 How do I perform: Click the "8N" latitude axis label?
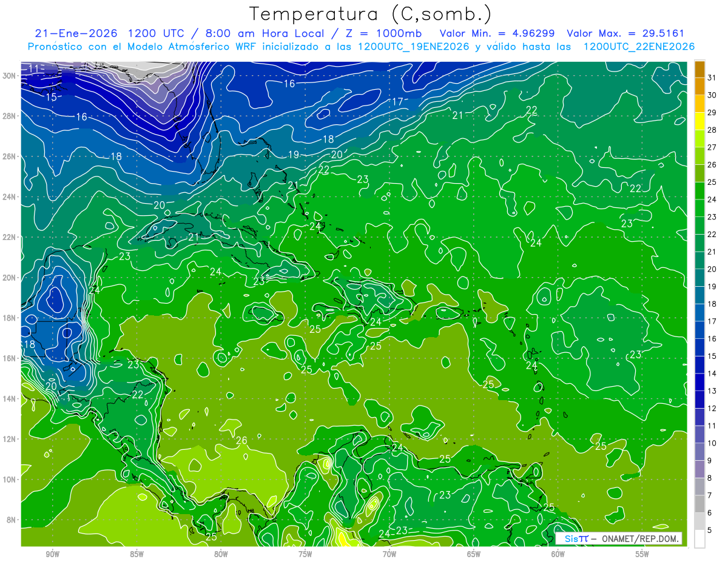pyautogui.click(x=12, y=520)
